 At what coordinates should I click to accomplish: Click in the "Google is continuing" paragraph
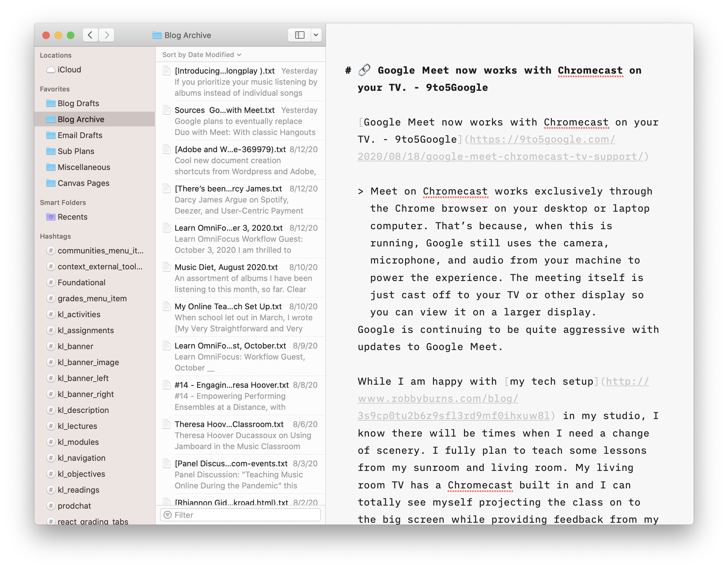click(508, 338)
